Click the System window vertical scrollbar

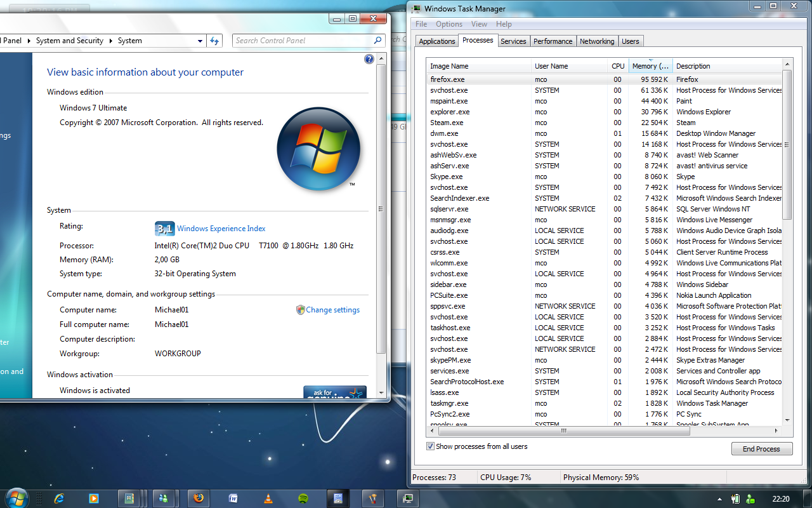tap(381, 208)
